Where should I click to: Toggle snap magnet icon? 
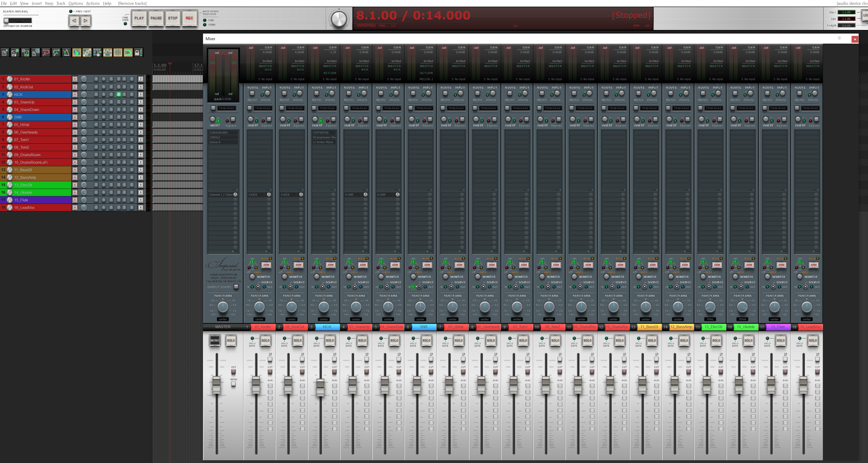coord(128,53)
